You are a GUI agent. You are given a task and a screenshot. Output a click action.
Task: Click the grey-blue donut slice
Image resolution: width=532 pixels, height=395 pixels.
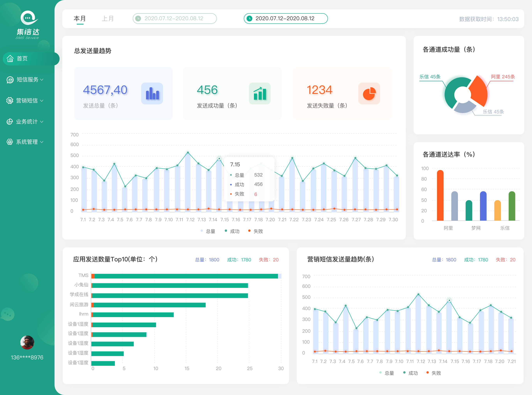coord(465,108)
